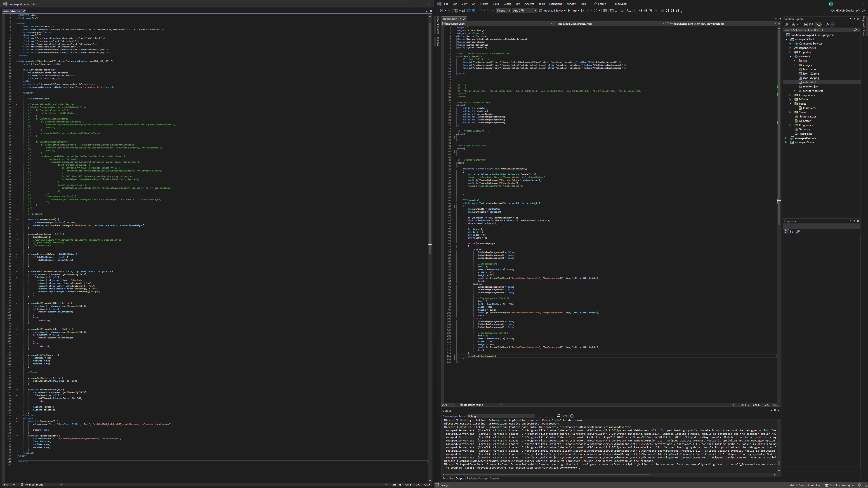
Task: Toggle pin on index.html tab
Action: click(x=19, y=11)
